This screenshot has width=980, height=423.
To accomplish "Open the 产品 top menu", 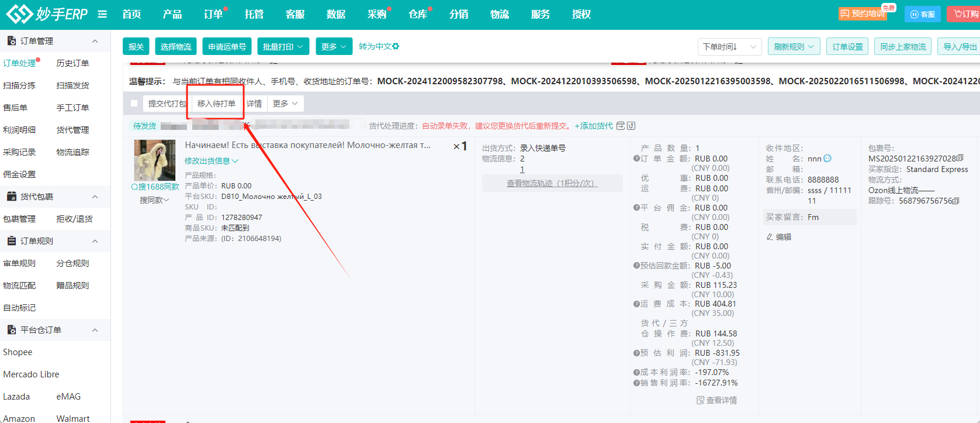I will coord(172,14).
